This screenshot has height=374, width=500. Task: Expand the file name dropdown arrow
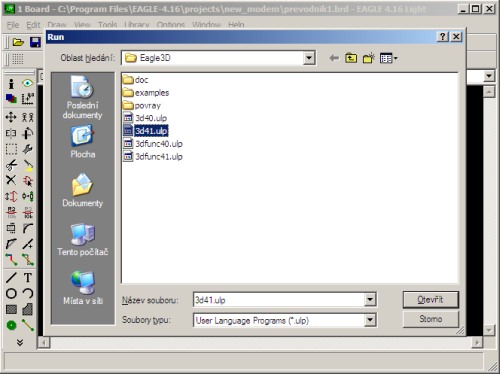370,299
